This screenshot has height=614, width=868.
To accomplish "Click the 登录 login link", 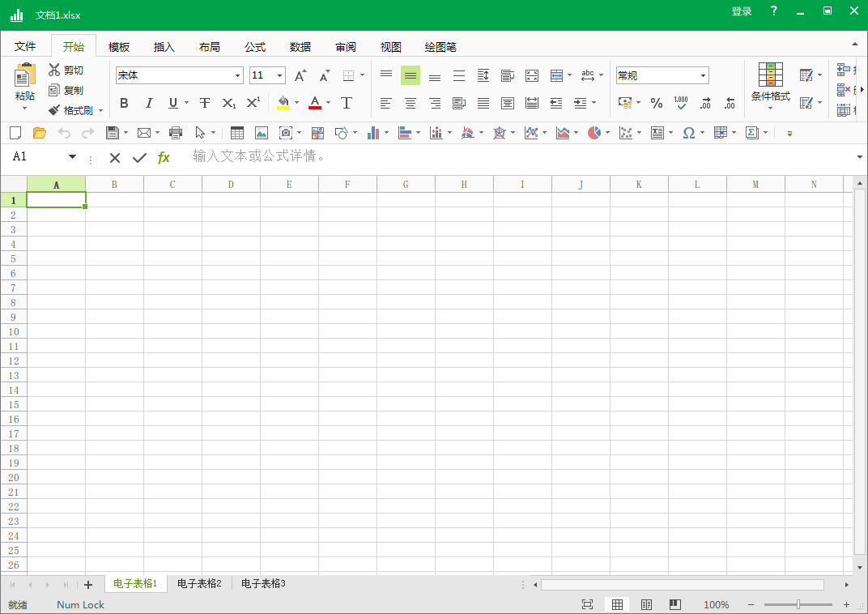I will 741,12.
